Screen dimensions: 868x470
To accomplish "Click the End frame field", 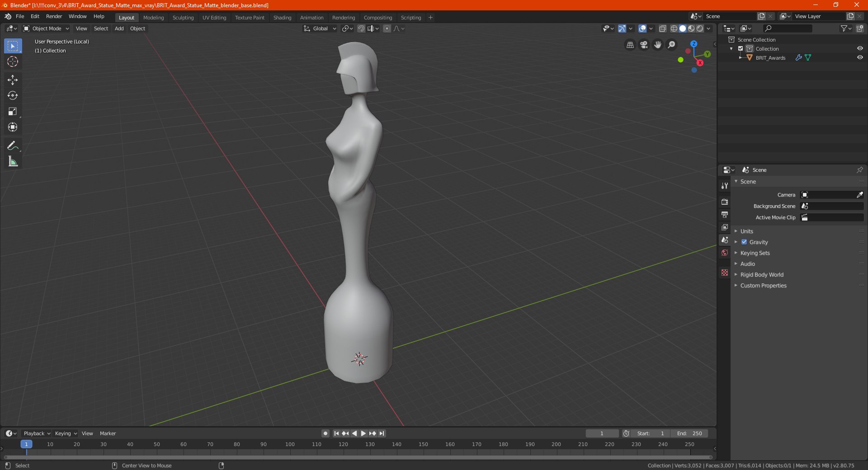I will pos(689,433).
